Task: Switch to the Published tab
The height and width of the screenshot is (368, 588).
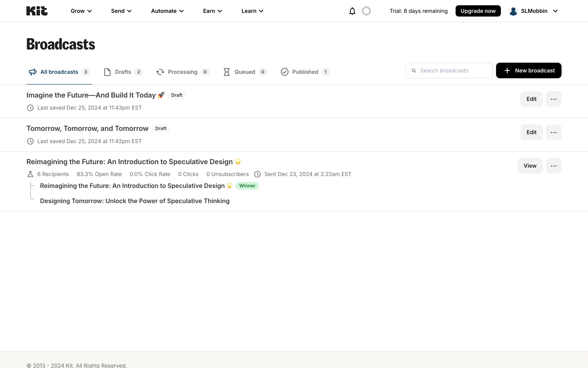Action: tap(305, 72)
